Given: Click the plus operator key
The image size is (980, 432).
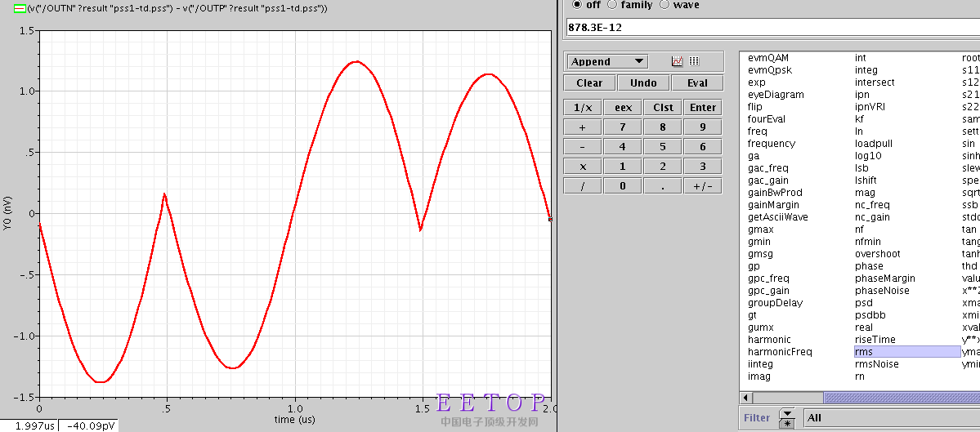Looking at the screenshot, I should [x=583, y=127].
